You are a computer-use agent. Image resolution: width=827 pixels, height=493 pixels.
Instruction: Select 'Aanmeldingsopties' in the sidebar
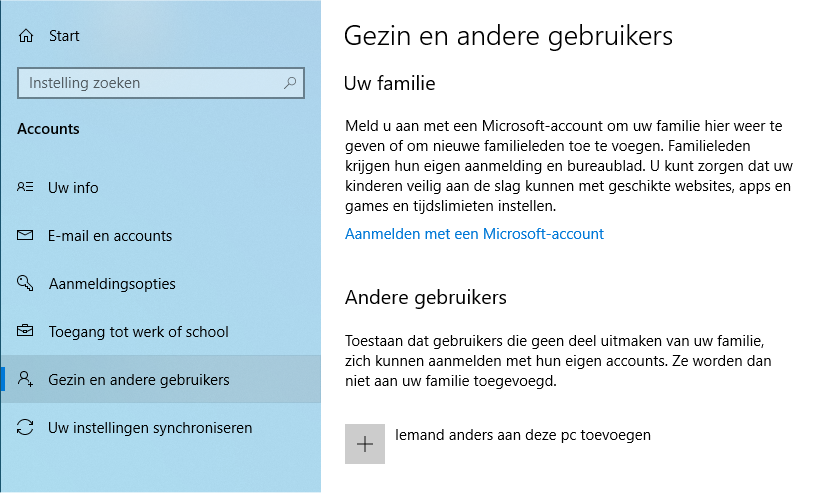pos(112,284)
